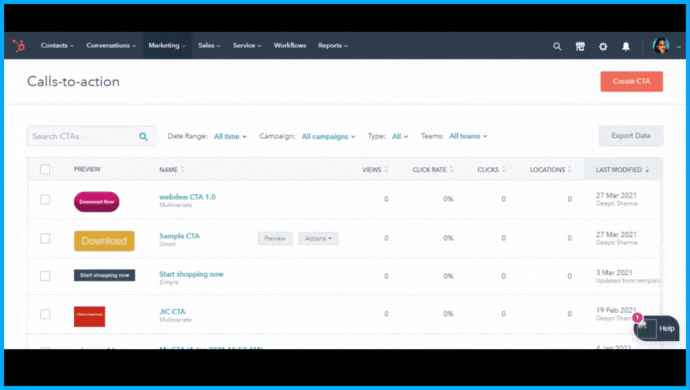The height and width of the screenshot is (390, 690).
Task: Open the Conversations menu
Action: pyautogui.click(x=111, y=45)
